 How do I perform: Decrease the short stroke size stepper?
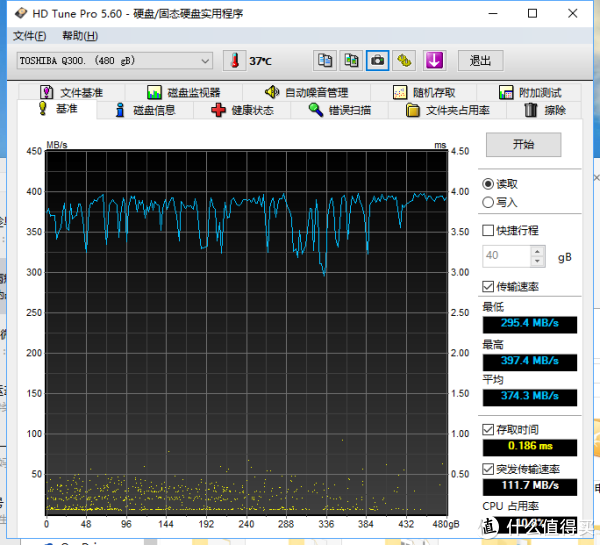coord(537,261)
